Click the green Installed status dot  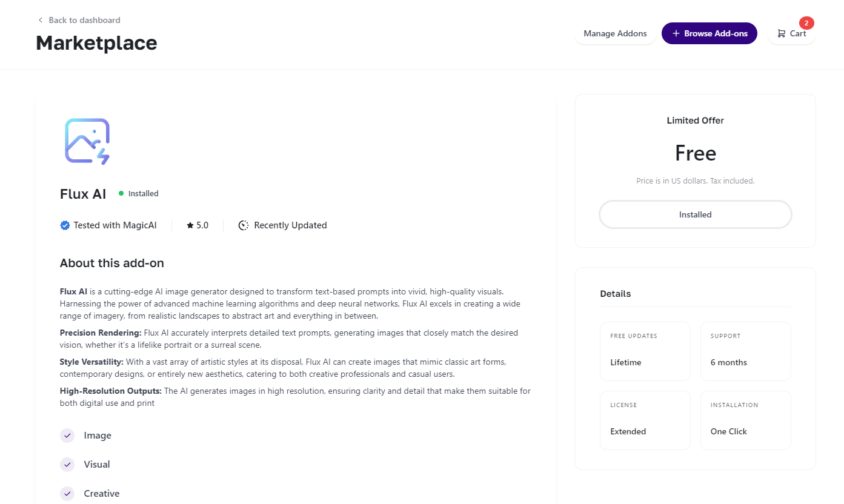[121, 193]
